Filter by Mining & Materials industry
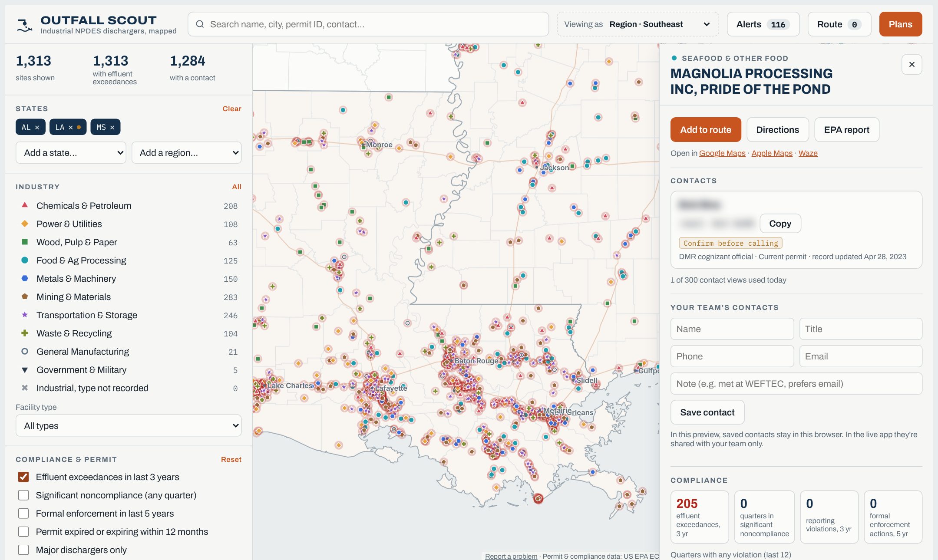This screenshot has height=560, width=938. (129, 297)
